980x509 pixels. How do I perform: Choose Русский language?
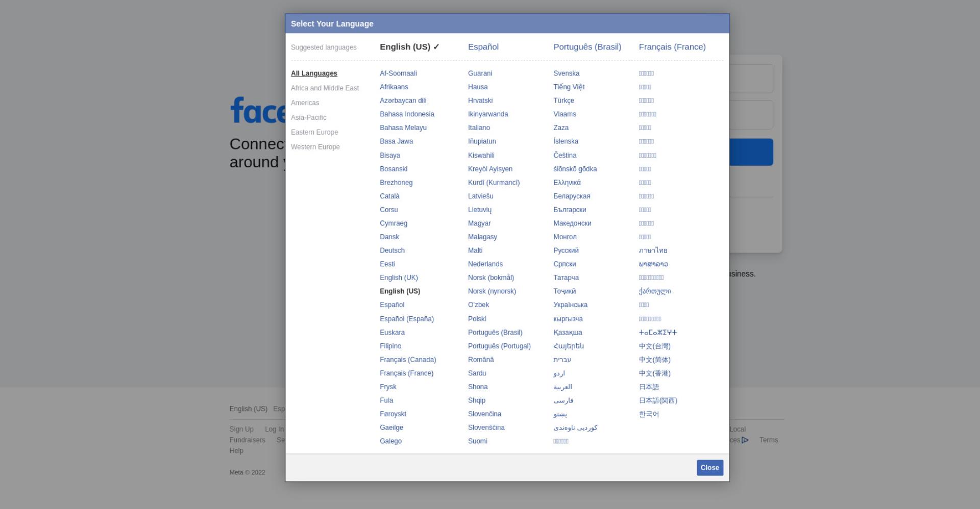[x=566, y=250]
